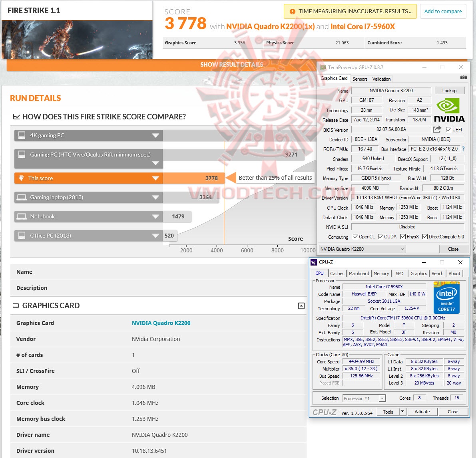Collapse the GRAPHICS CARD section toggle
Screen dimensions: 476x458
click(301, 306)
